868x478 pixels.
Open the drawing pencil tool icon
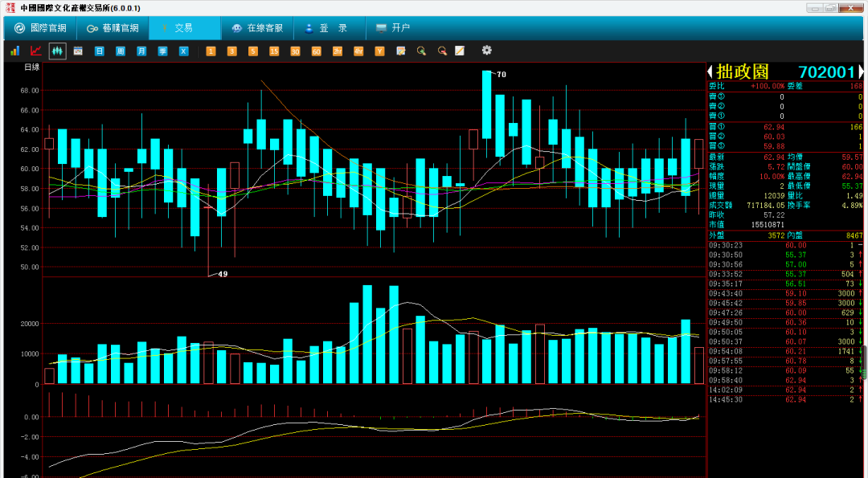pyautogui.click(x=460, y=51)
